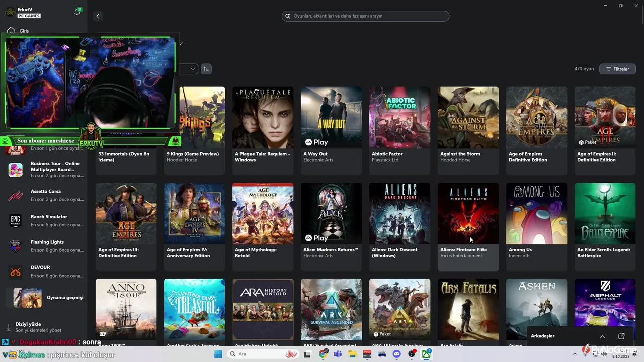Open the Abiotic Factor cover art
The image size is (644, 362).
point(400,118)
